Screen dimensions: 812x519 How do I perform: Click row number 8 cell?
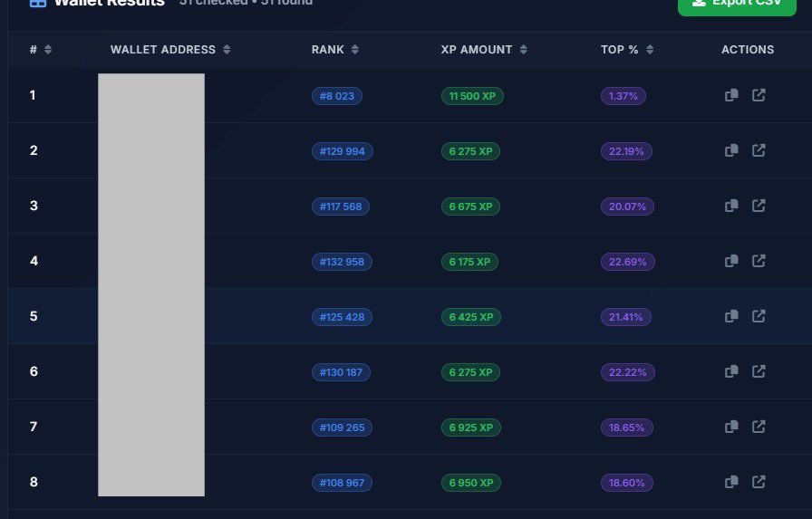coord(34,482)
